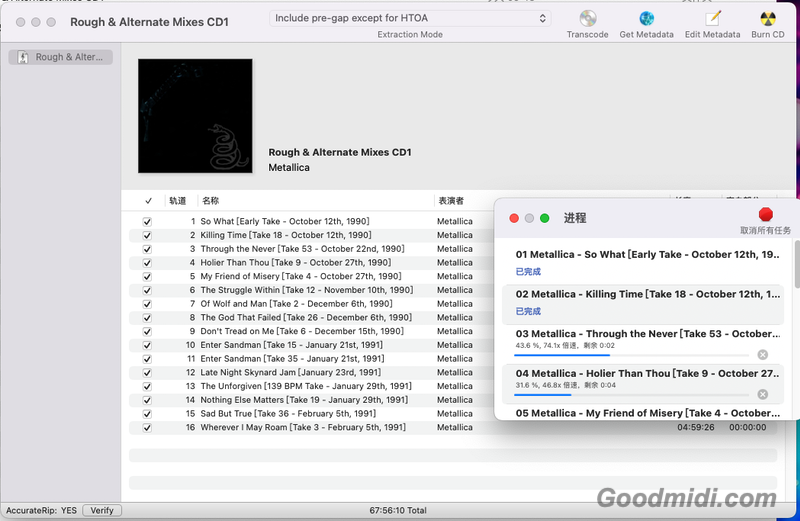Uncheck track 13 The Unforgiven
Image resolution: width=800 pixels, height=521 pixels.
(147, 387)
